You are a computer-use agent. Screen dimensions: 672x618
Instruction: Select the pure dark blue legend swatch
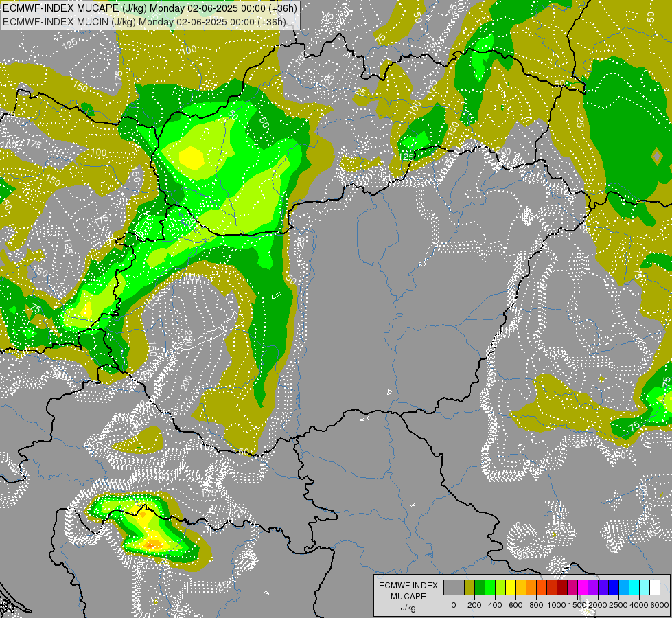click(x=613, y=587)
